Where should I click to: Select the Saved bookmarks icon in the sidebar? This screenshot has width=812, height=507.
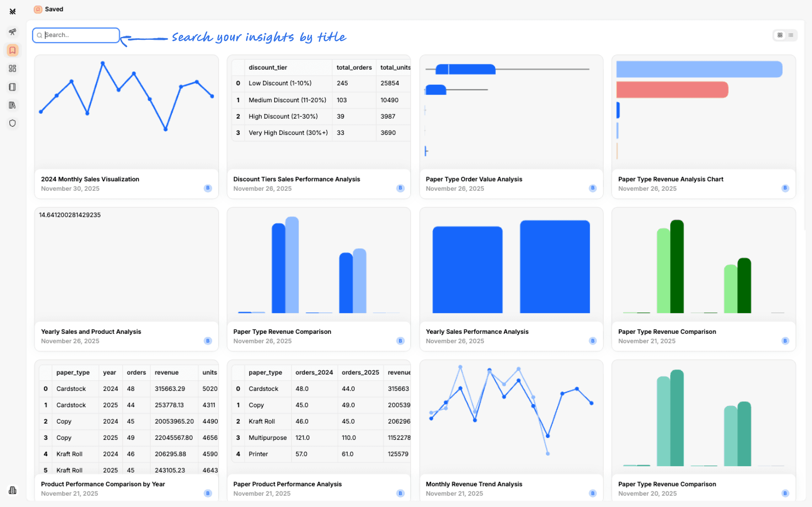13,50
